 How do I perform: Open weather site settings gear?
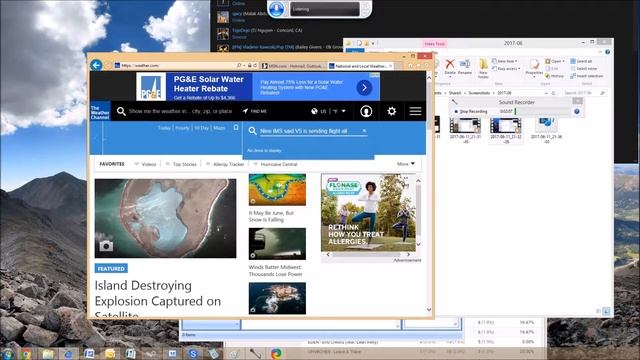pos(391,111)
